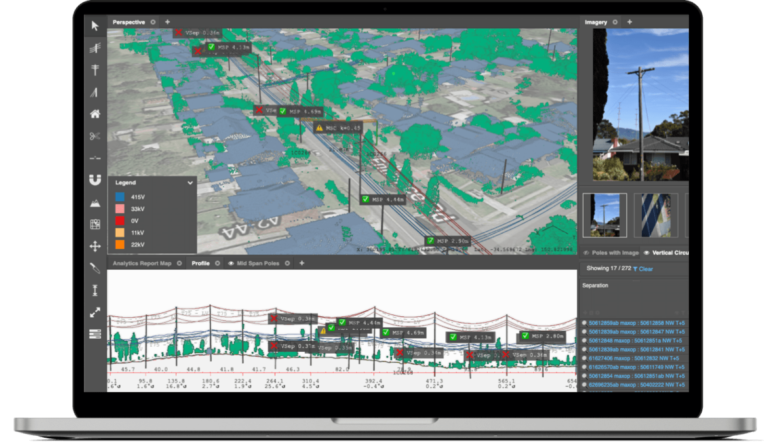Open the stacked layers list icon
Viewport: 768px width, 442px height.
pyautogui.click(x=95, y=334)
